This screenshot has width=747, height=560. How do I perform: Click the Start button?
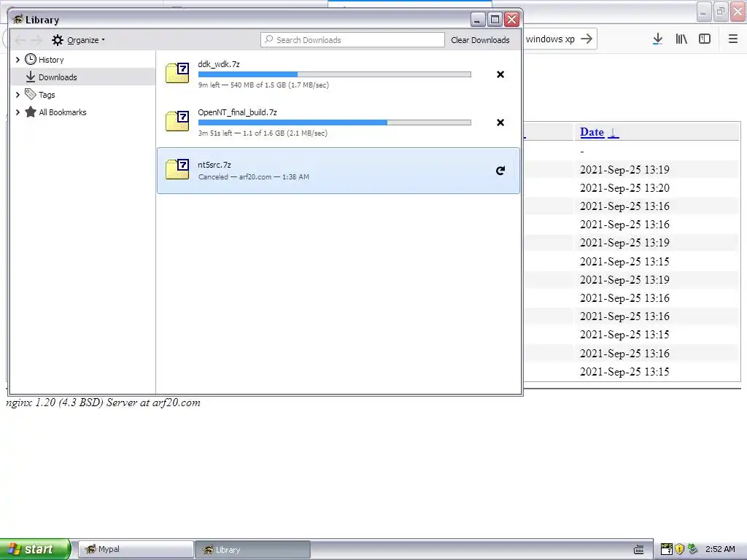(x=35, y=549)
